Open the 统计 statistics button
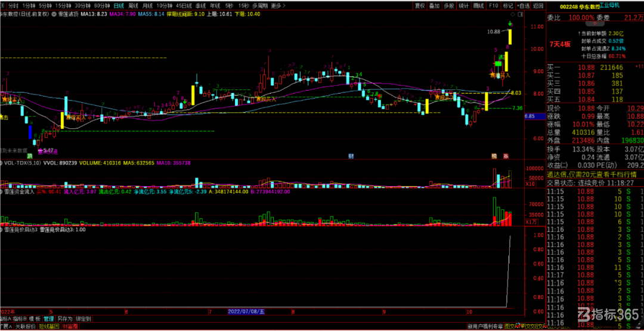Viewport: 644px width, 331px height. coord(464,6)
